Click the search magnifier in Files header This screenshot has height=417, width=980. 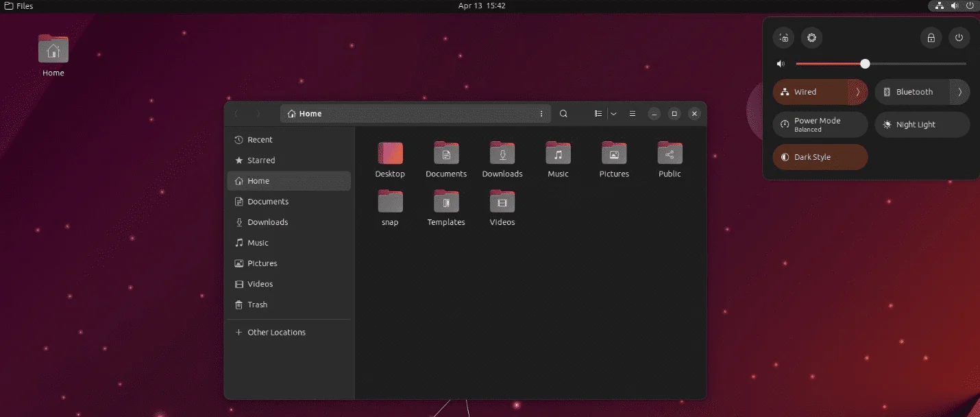[563, 114]
